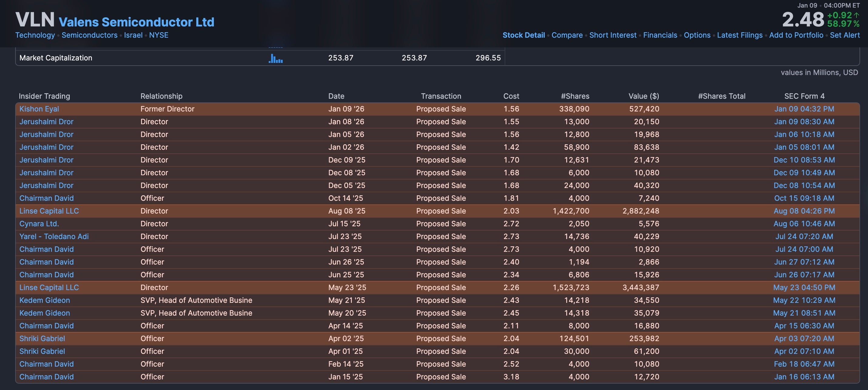This screenshot has width=868, height=390.
Task: Open insider Kishon Eyal's profile
Action: coord(39,109)
